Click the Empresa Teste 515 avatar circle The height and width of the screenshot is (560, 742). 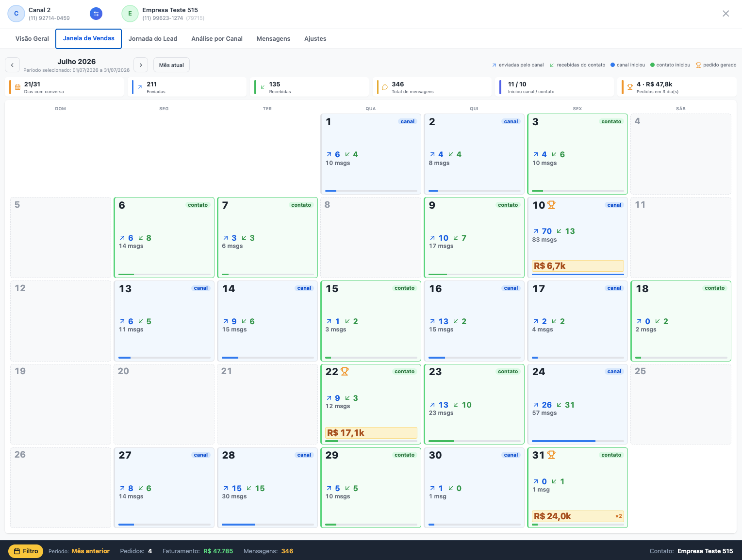[x=130, y=14]
